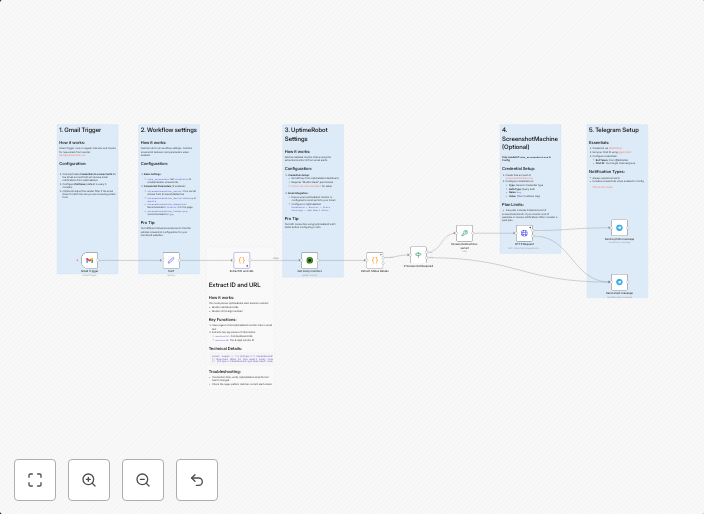Click the fit-to-view canvas button
Image resolution: width=704 pixels, height=514 pixels.
click(35, 480)
